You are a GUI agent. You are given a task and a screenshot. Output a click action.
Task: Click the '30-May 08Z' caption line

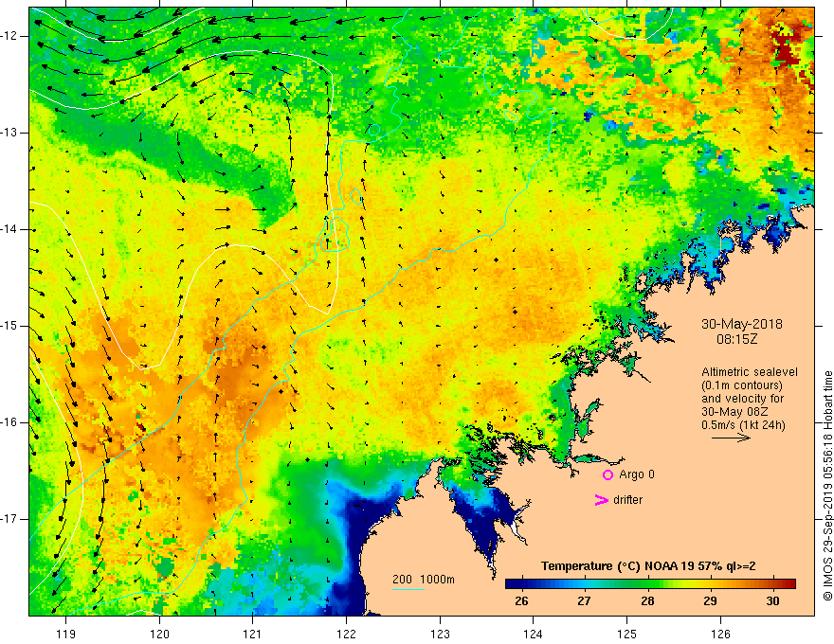pyautogui.click(x=734, y=412)
